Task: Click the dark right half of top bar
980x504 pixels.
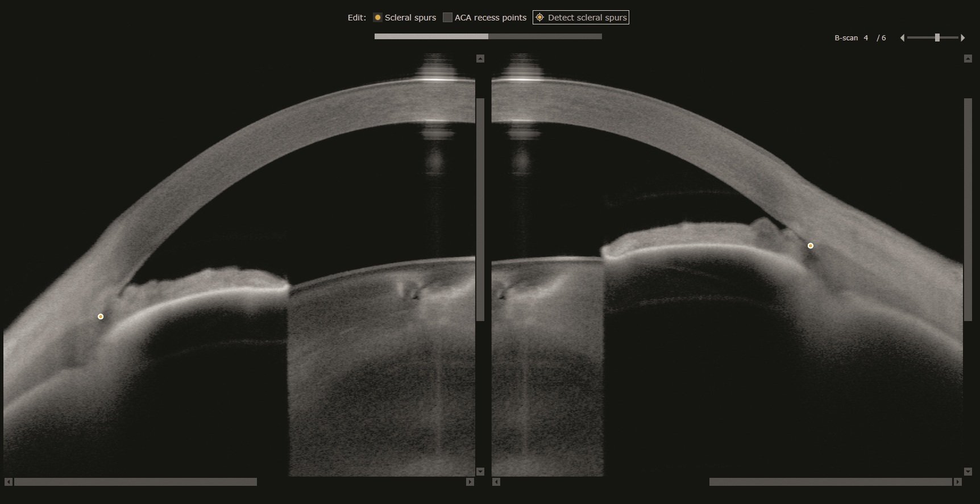Action: pyautogui.click(x=545, y=36)
